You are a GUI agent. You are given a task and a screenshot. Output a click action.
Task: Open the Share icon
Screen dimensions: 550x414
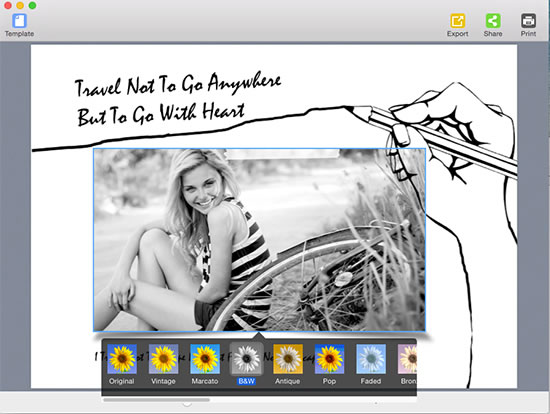(x=493, y=21)
